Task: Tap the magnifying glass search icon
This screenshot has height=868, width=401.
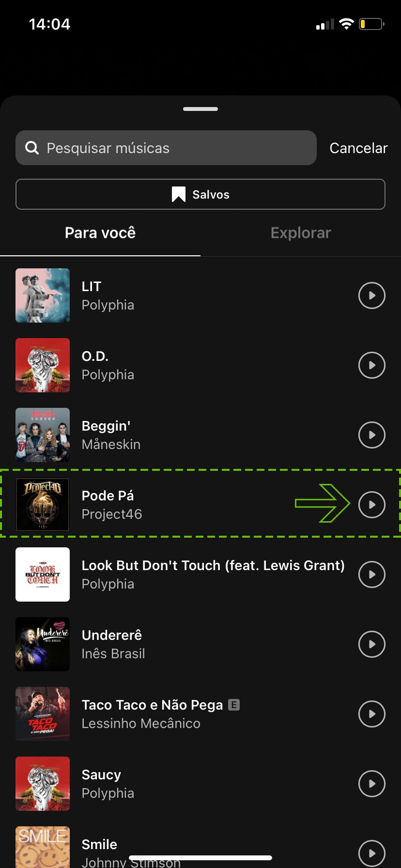Action: 32,148
